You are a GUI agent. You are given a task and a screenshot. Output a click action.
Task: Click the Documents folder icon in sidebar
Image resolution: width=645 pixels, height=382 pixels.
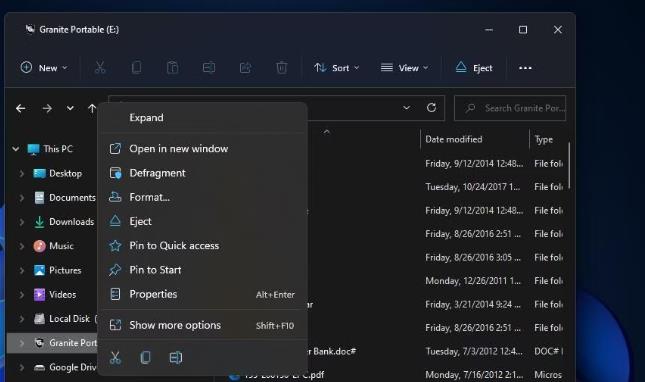tap(39, 197)
